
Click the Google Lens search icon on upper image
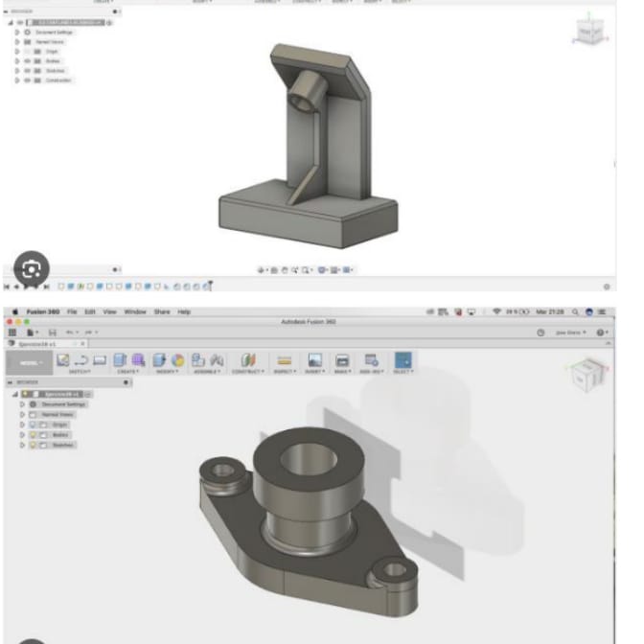32,267
